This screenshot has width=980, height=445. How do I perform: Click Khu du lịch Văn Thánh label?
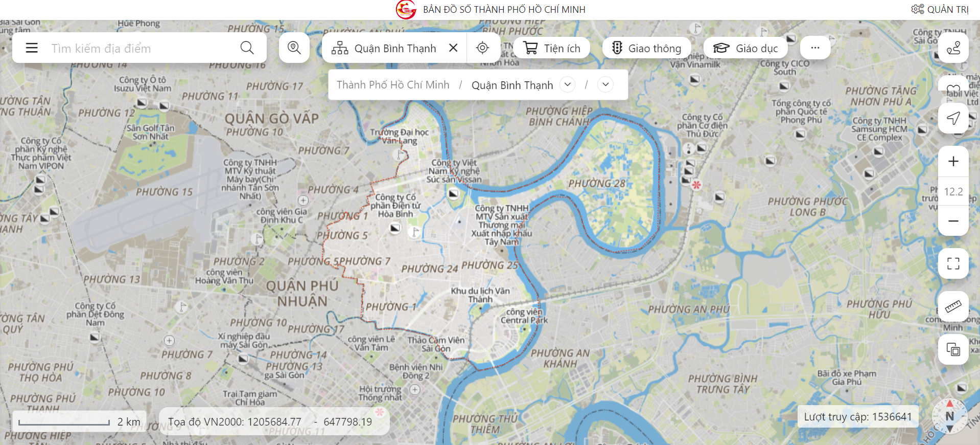pyautogui.click(x=480, y=295)
